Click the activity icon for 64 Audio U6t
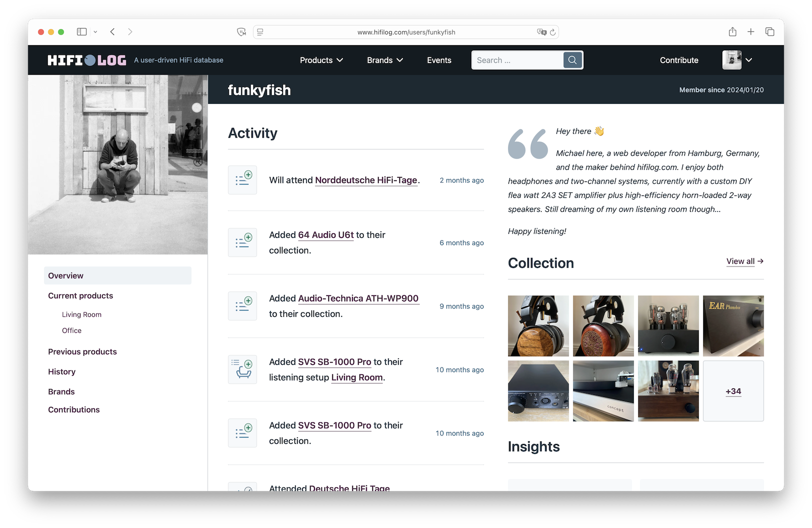 242,242
